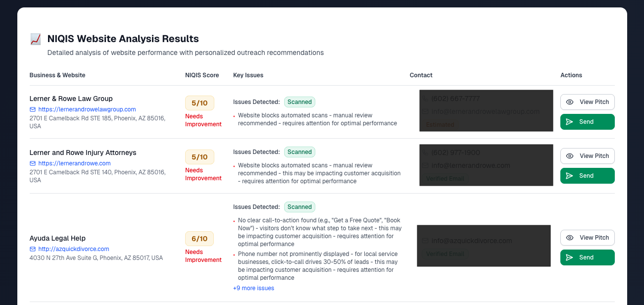
Task: Click the 5/10 score badge for Lerner & Rowe Law Group
Action: tap(199, 103)
